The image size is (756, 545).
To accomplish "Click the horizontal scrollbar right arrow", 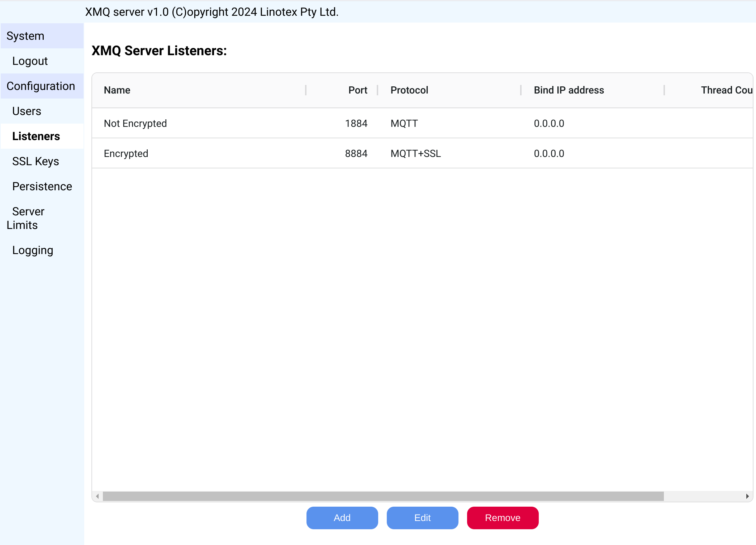I will (x=747, y=496).
